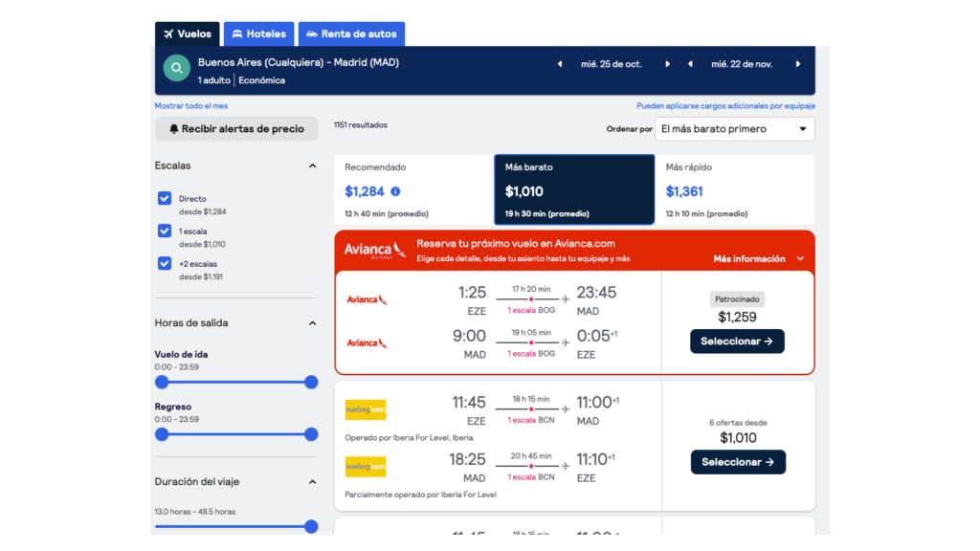Select the Vueling $1,010 flight
The height and width of the screenshot is (551, 980).
[x=738, y=462]
